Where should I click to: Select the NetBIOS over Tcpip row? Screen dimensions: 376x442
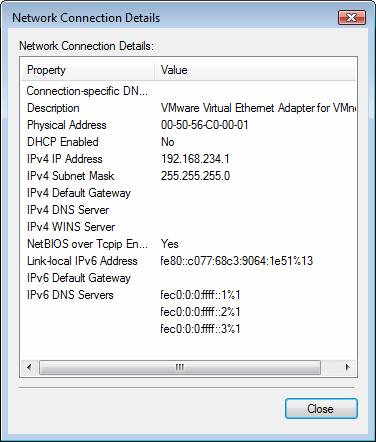click(x=189, y=244)
